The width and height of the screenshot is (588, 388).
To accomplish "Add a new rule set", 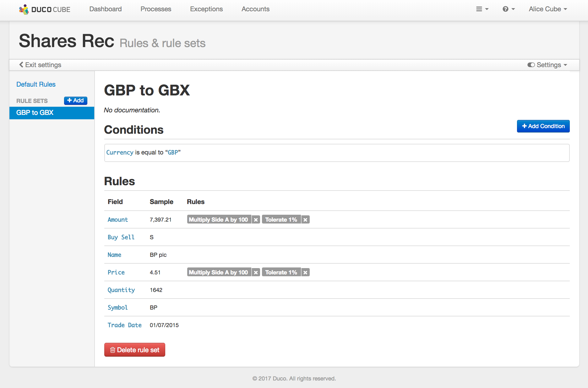I will tap(75, 100).
